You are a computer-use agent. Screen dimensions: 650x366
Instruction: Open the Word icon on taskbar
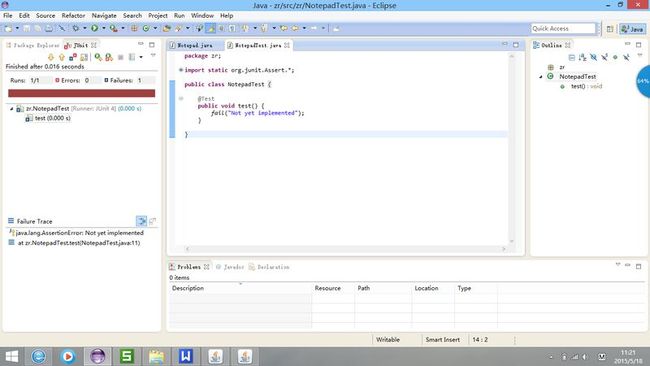pyautogui.click(x=186, y=356)
